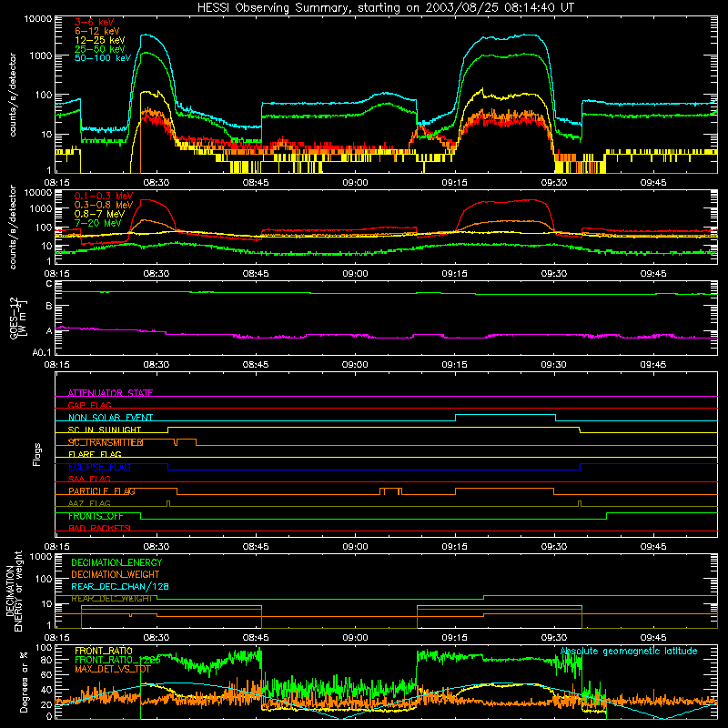Click the REAR_DEC_CHAN/128 legend label
This screenshot has width=728, height=728.
[x=120, y=587]
